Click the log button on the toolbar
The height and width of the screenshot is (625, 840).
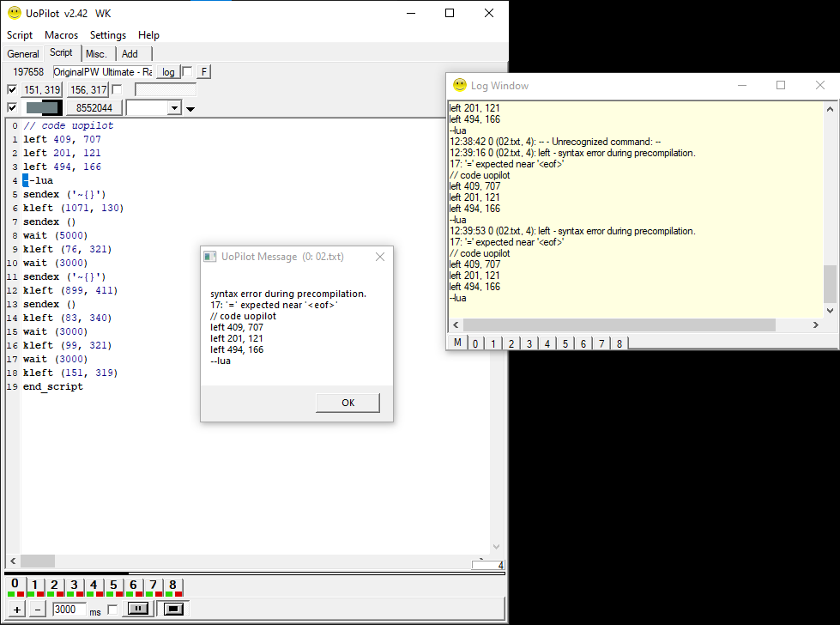click(x=168, y=72)
